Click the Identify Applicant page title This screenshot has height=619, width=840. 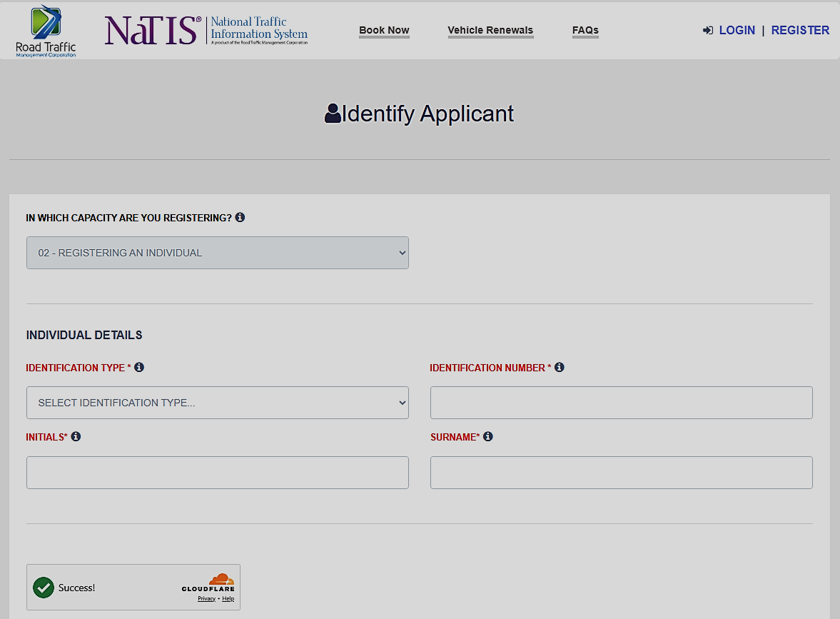427,114
